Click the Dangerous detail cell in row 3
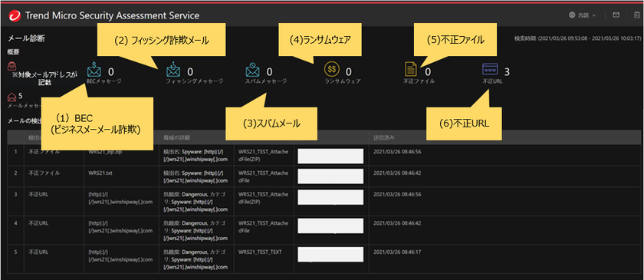The height and width of the screenshot is (280, 644). (x=195, y=202)
